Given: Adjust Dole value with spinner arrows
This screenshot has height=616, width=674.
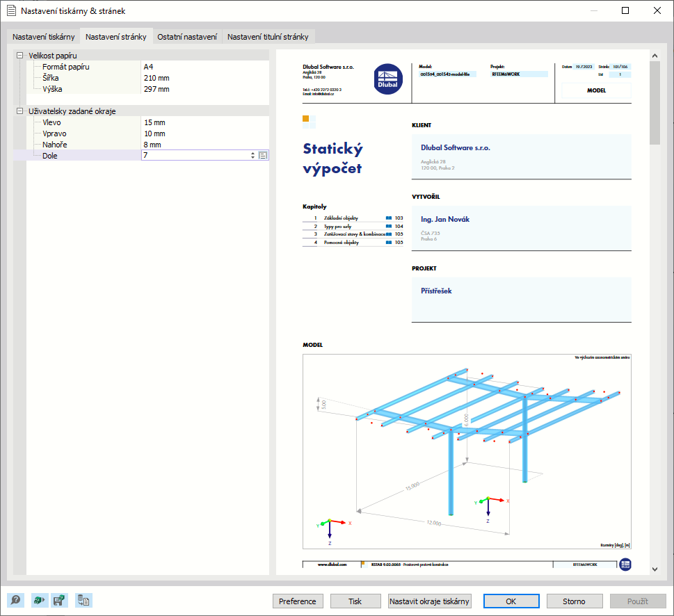Looking at the screenshot, I should pyautogui.click(x=252, y=156).
